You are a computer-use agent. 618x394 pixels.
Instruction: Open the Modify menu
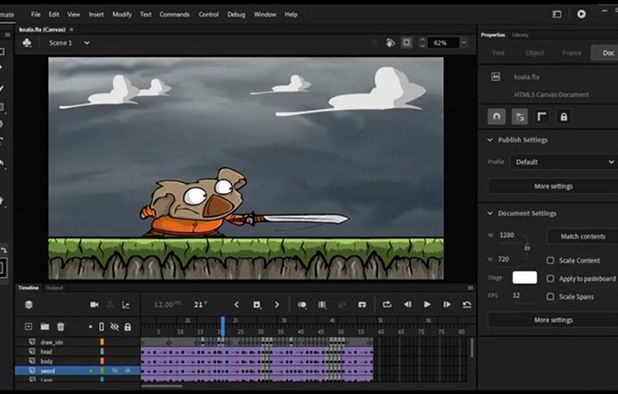(x=122, y=14)
